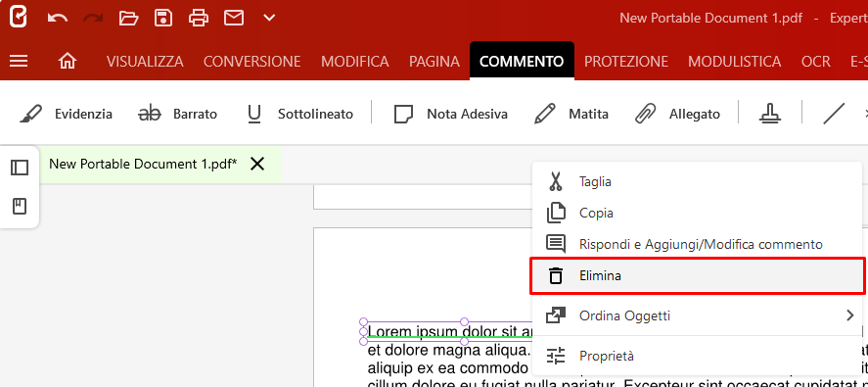Add an Allegato attachment
Image resolution: width=868 pixels, height=387 pixels.
pos(677,115)
